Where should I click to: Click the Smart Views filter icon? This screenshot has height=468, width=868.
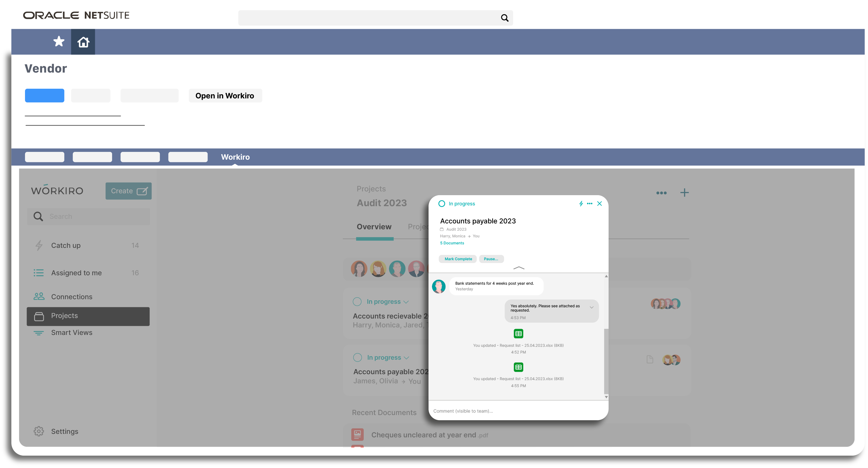39,333
